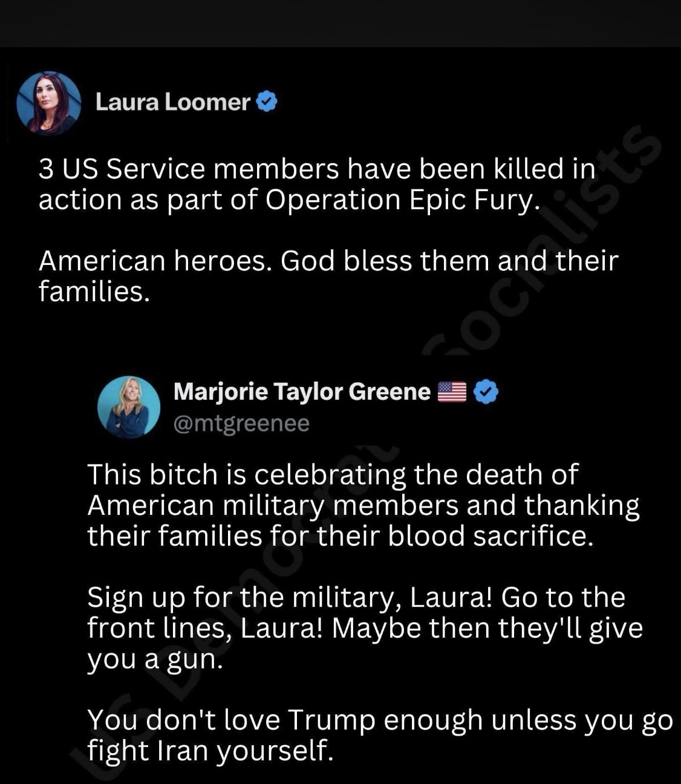Click 'their families for their blood sacrifice' line
681x784 pixels.
[x=340, y=537]
